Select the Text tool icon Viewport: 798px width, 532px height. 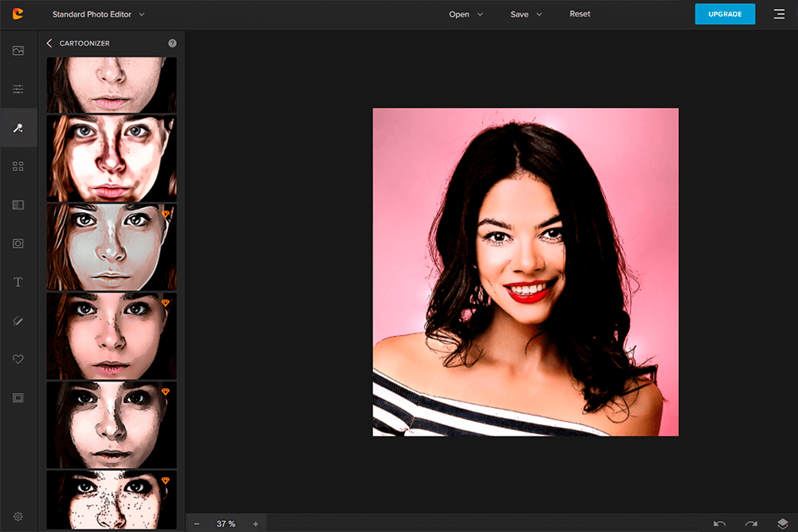click(x=18, y=283)
